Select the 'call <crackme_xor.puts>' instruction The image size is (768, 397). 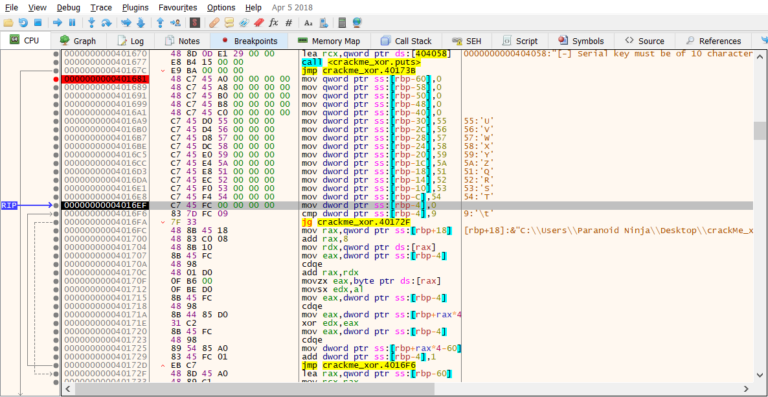[x=361, y=62]
